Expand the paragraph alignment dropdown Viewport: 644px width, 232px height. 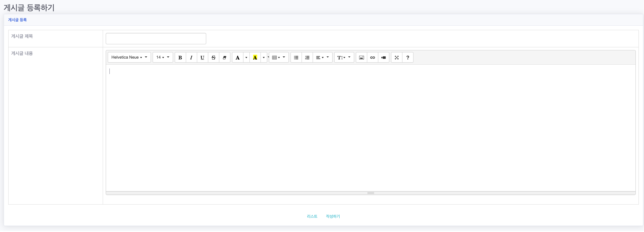[x=322, y=58]
